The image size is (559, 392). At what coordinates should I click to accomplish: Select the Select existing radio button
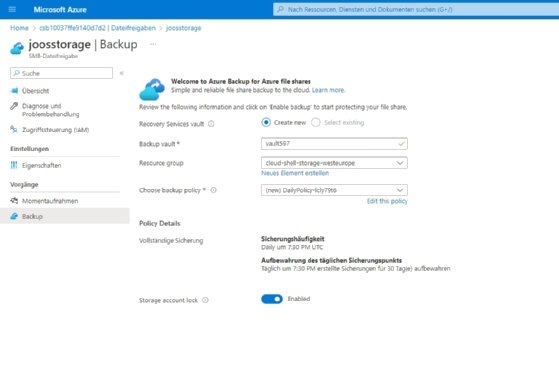316,123
